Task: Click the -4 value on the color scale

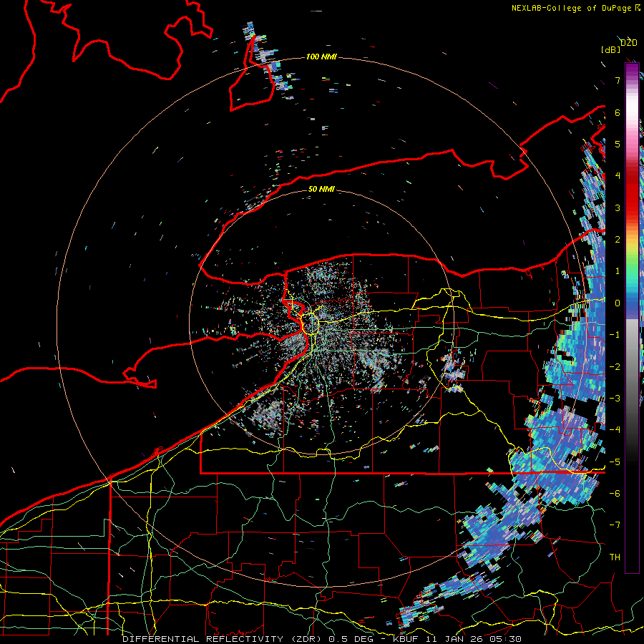Action: [615, 429]
